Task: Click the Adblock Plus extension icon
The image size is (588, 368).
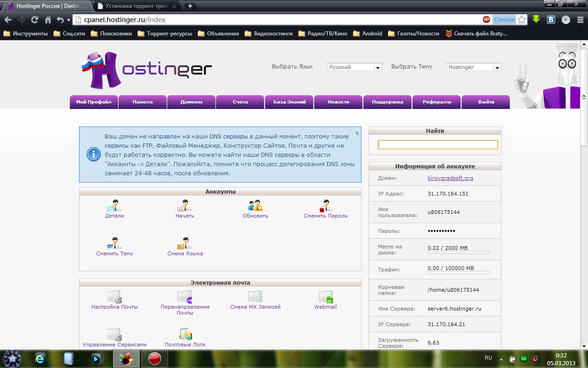Action: [486, 20]
